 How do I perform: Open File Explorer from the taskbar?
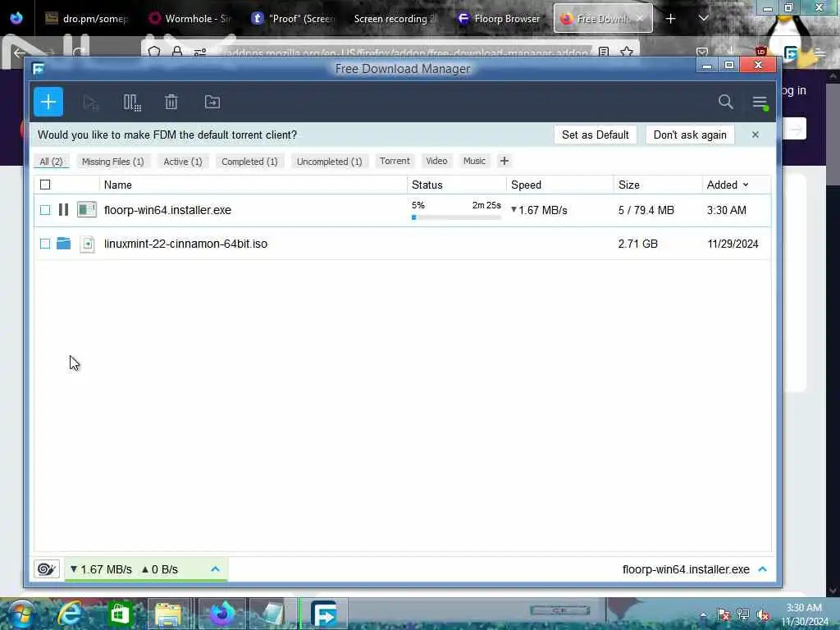168,614
